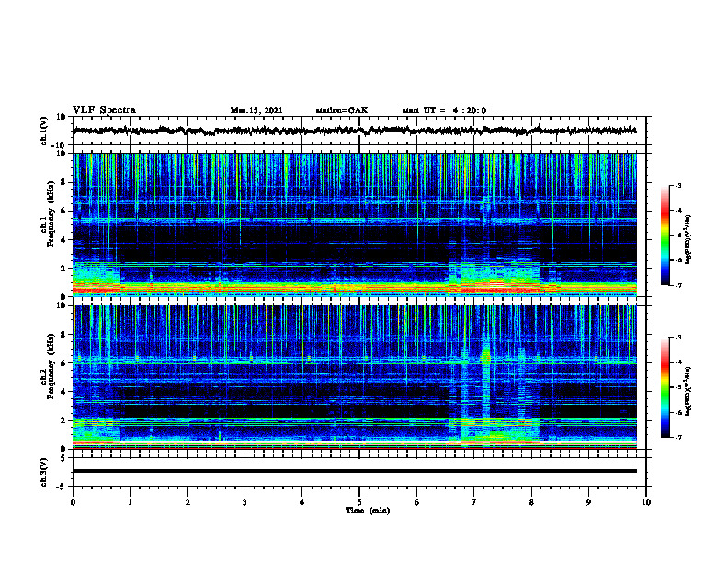Screen dimensions: 728x563
Task: Click time axis tick label "5"
Action: tap(359, 502)
